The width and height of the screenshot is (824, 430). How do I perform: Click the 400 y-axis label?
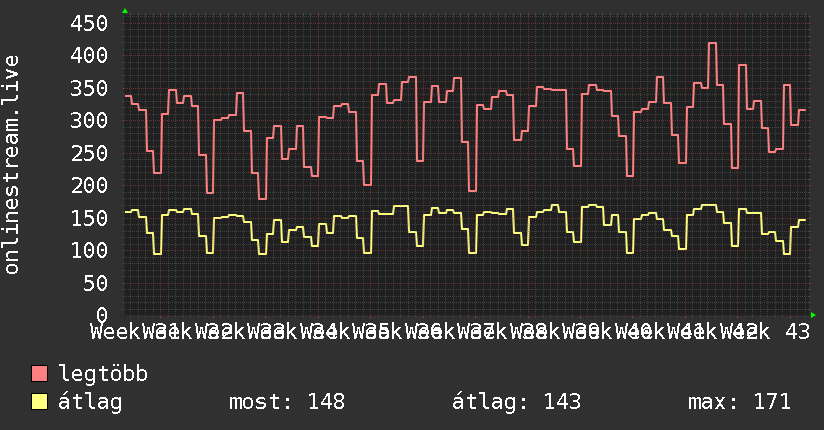(89, 55)
